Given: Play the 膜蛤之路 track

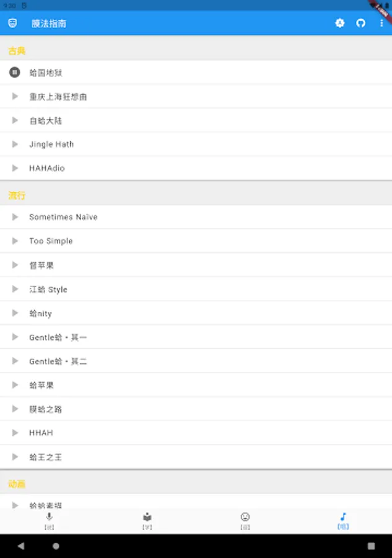Looking at the screenshot, I should pyautogui.click(x=15, y=409).
